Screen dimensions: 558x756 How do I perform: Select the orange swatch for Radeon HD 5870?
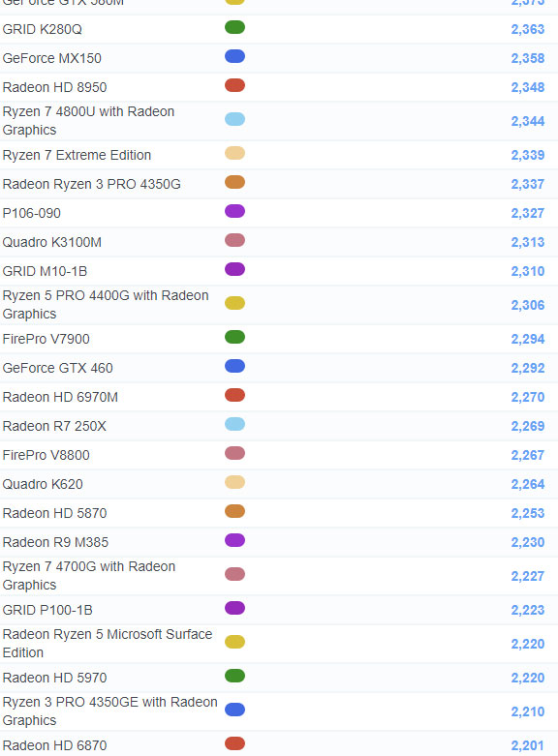click(234, 511)
